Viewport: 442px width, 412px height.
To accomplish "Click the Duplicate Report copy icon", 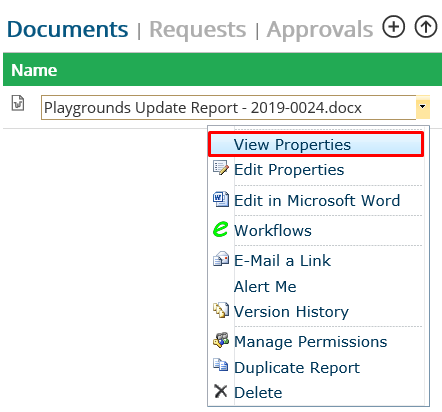I will (x=221, y=365).
